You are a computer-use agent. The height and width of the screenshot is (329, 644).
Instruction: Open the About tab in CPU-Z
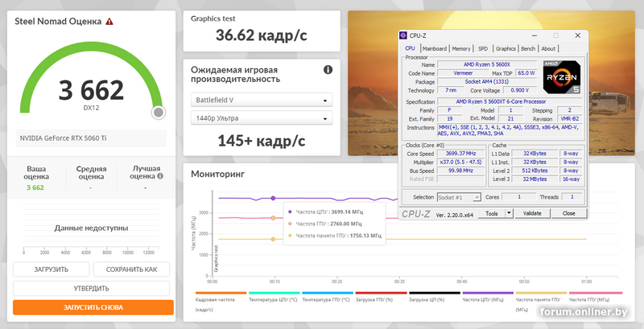[x=548, y=48]
